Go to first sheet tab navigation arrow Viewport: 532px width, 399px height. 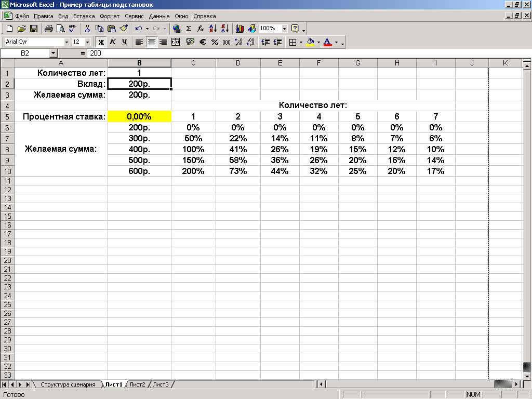pos(4,384)
